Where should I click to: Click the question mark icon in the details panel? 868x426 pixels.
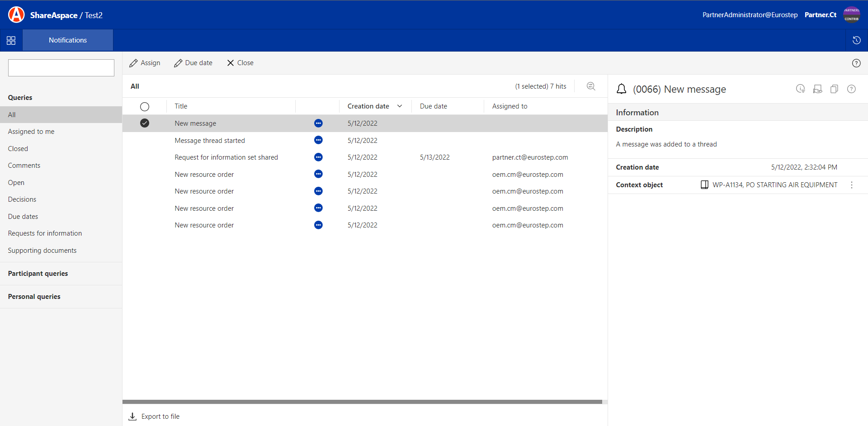tap(851, 89)
